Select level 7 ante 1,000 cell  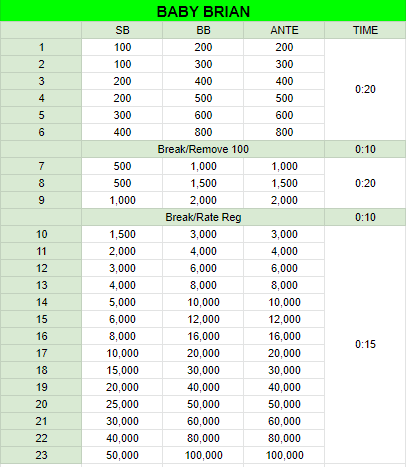284,166
